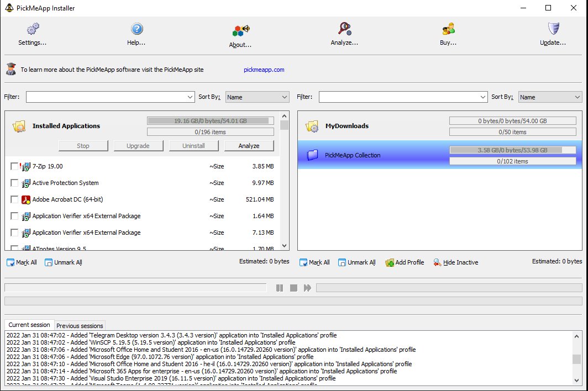588x391 pixels.
Task: Click the 'Microsoft Edge' log line
Action: tap(160, 357)
